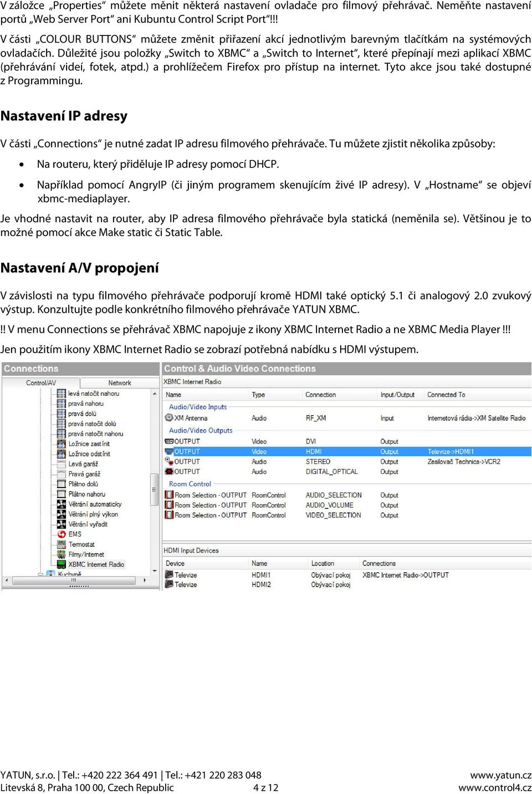Click the 'pravá dolů' blinds icon

click(x=62, y=413)
